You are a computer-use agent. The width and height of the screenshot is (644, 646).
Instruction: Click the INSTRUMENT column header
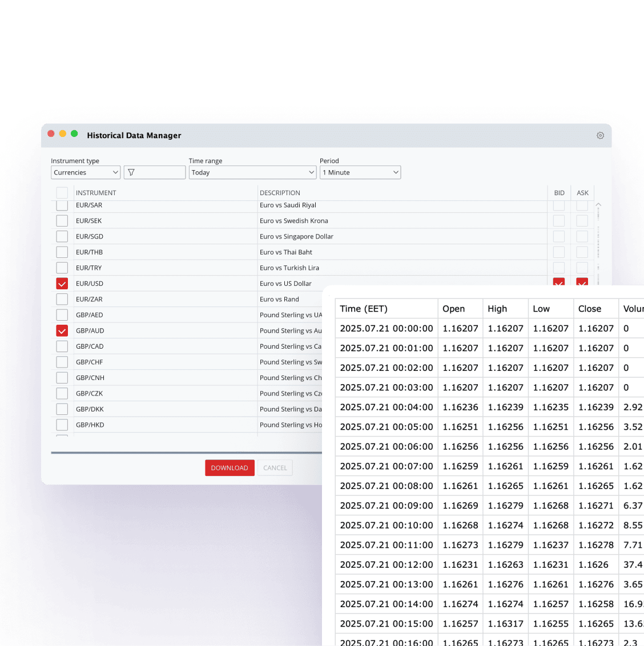(96, 193)
